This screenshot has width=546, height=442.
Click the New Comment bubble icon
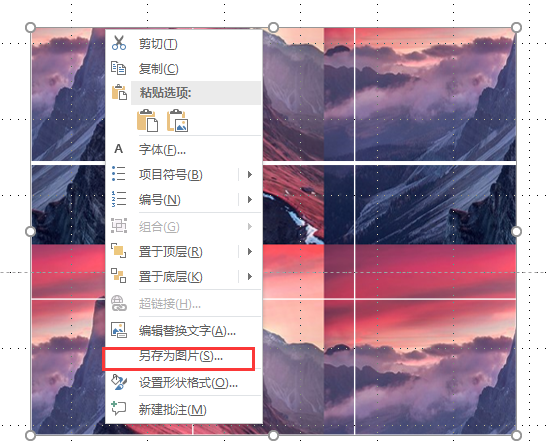118,408
